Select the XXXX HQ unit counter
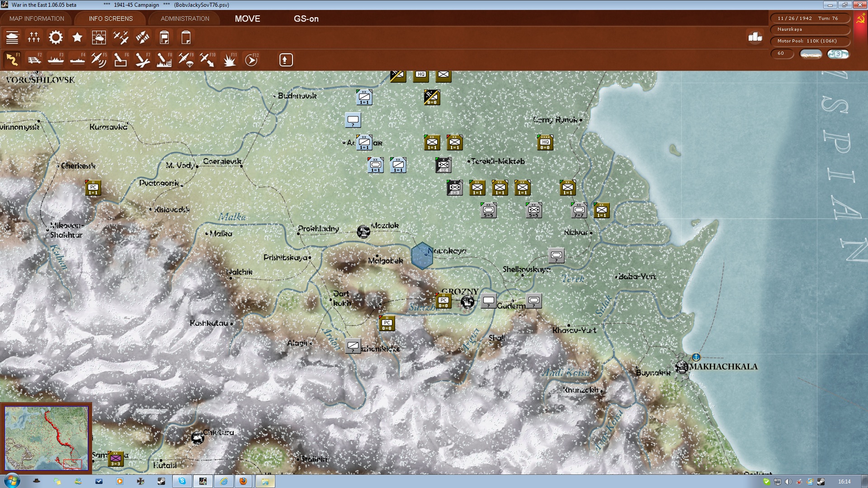The width and height of the screenshot is (868, 488). 545,142
